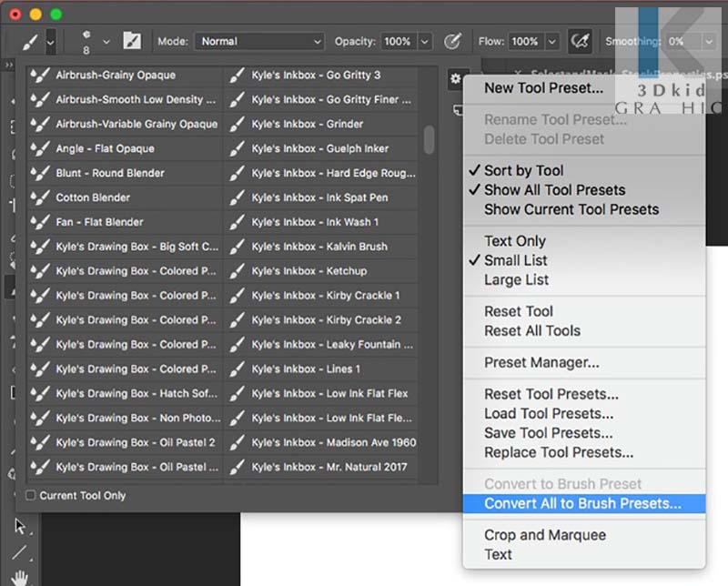Switch view to Text Only

pos(584,241)
